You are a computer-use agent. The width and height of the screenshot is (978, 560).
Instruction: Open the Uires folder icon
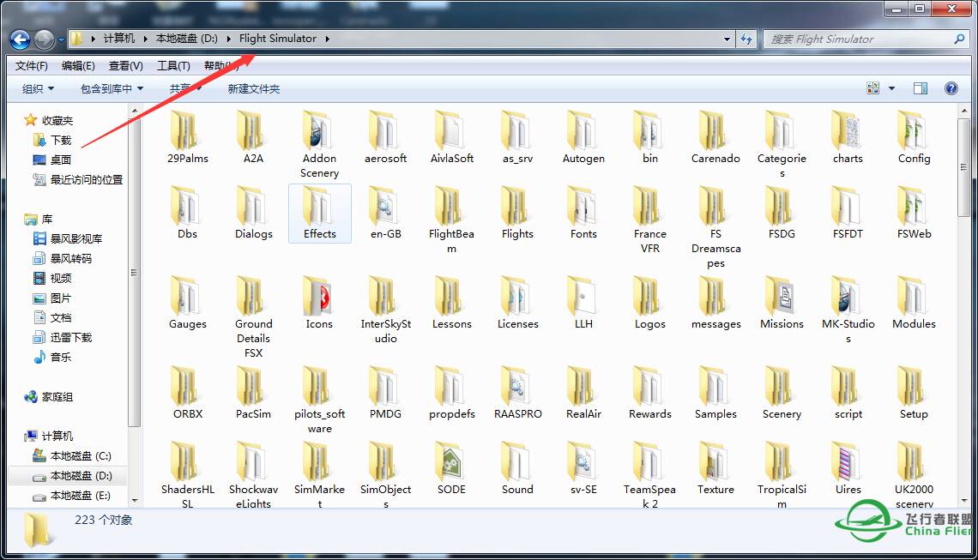click(848, 461)
